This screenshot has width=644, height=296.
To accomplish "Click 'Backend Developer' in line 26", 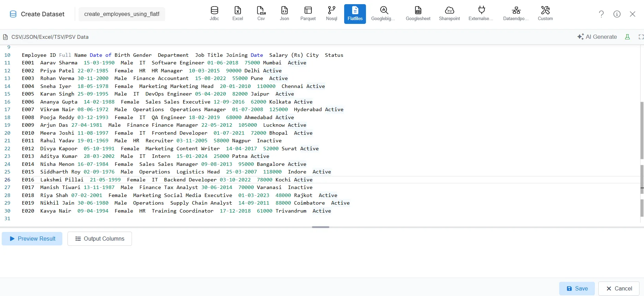I will (x=190, y=180).
